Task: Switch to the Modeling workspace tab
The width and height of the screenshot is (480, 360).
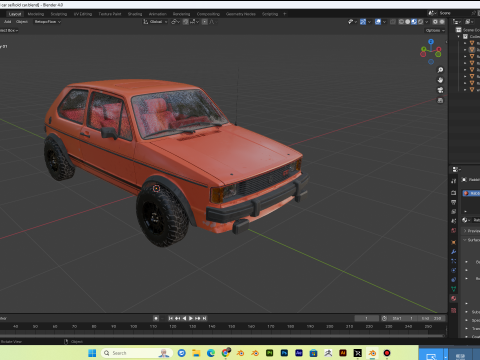Action: (36, 14)
